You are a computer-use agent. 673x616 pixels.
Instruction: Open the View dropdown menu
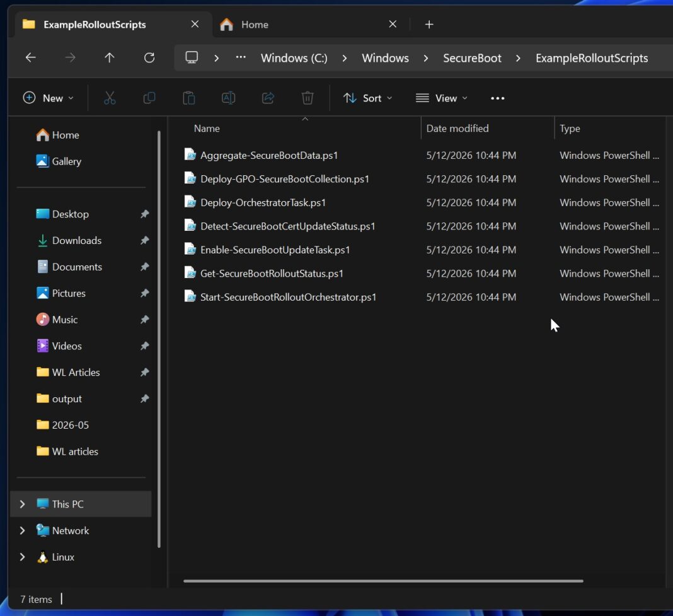(x=441, y=98)
